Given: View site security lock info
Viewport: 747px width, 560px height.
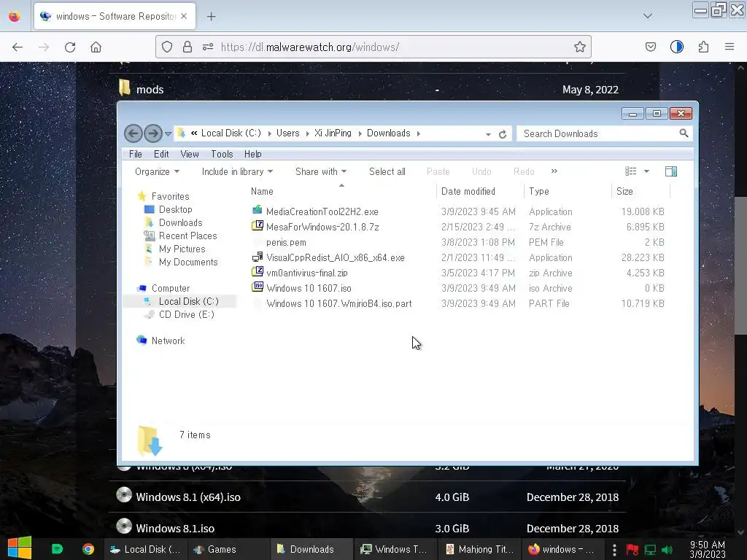Looking at the screenshot, I should click(x=187, y=47).
